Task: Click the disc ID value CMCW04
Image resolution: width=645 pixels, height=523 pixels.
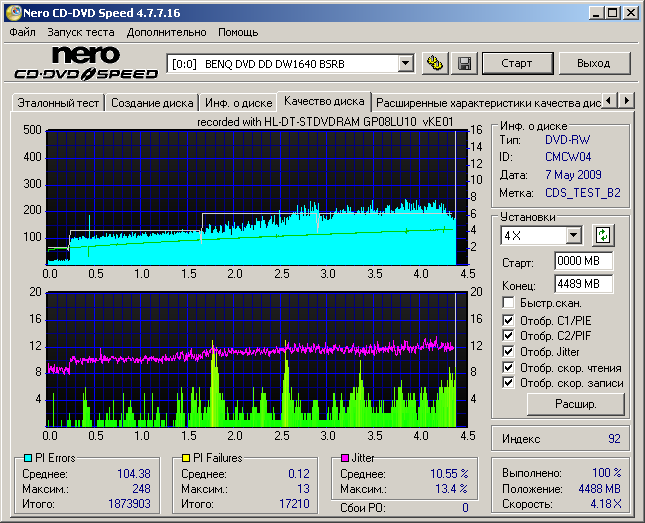Action: point(568,157)
